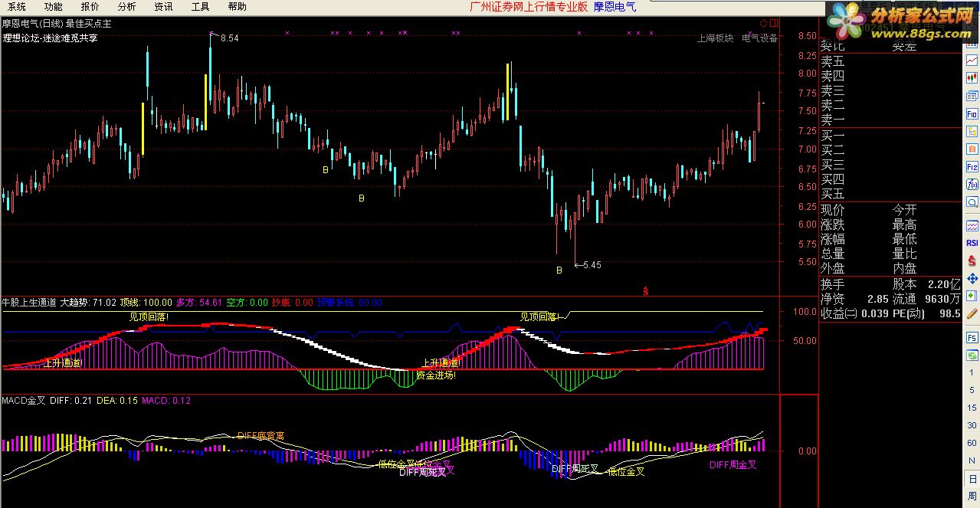
Task: Open the 分析 menu
Action: pos(127,7)
